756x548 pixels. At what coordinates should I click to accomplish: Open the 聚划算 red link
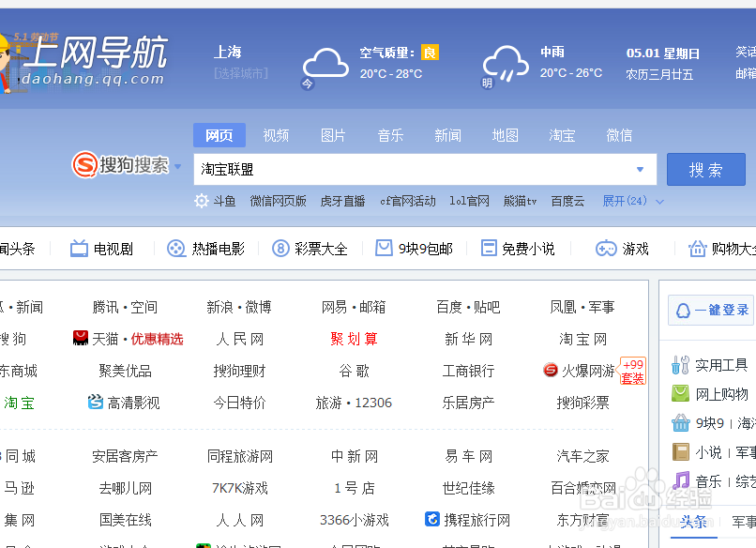pyautogui.click(x=354, y=339)
